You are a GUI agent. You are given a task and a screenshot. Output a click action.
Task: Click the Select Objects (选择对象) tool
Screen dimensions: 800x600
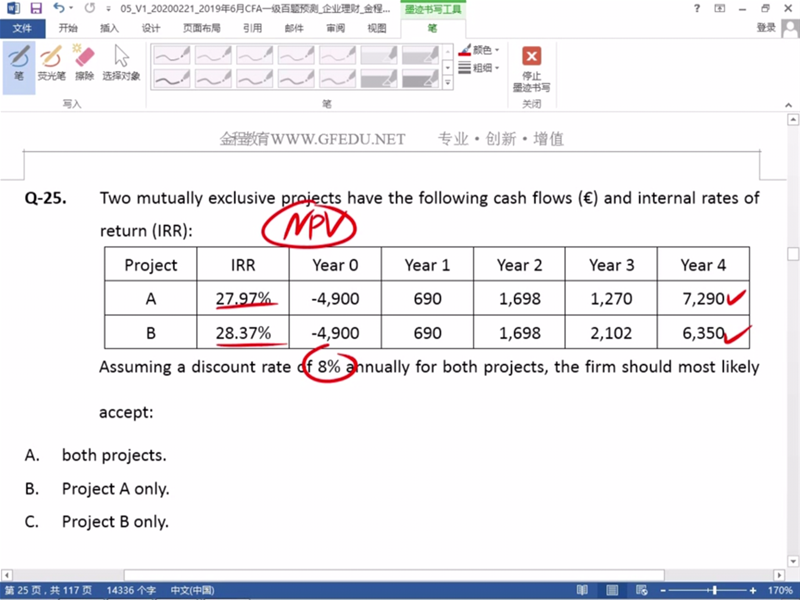pos(121,62)
